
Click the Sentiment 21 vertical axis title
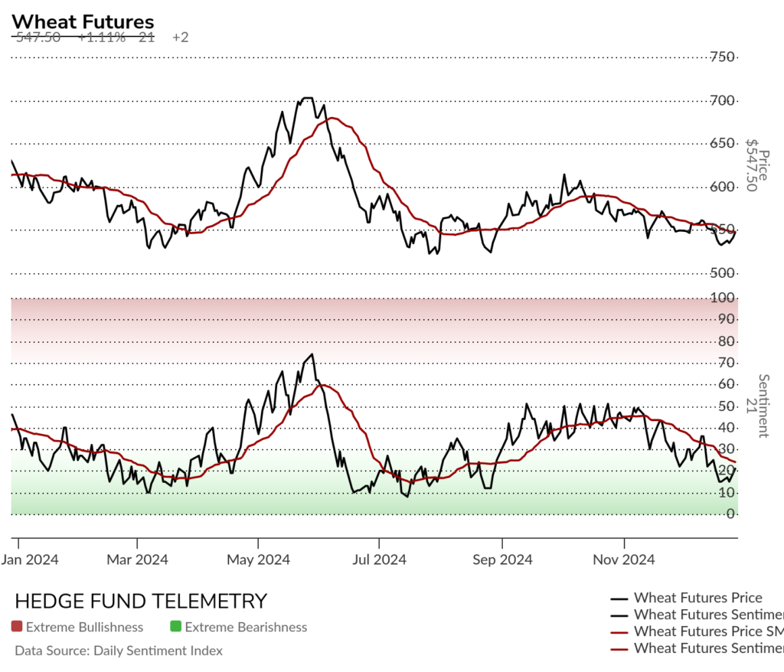[757, 406]
